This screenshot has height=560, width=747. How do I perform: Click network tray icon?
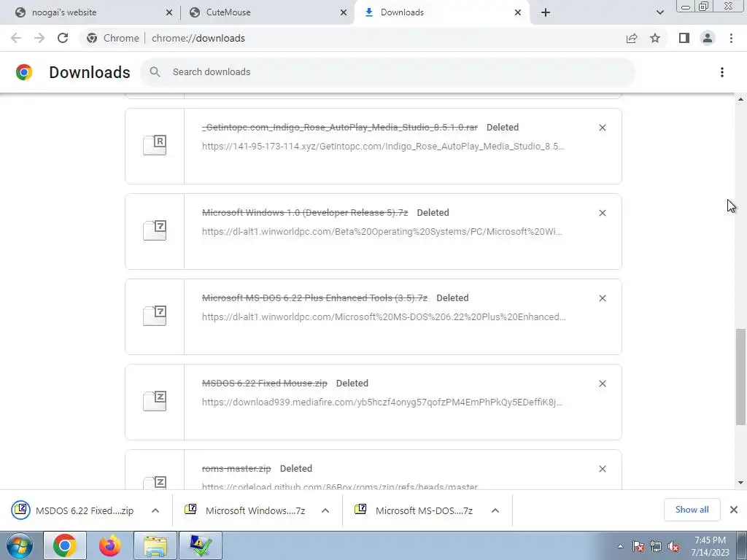point(656,547)
